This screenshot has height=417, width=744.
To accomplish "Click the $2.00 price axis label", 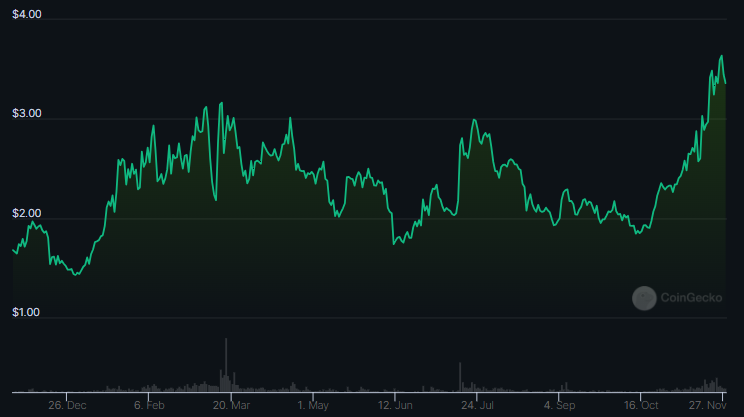I will (27, 213).
